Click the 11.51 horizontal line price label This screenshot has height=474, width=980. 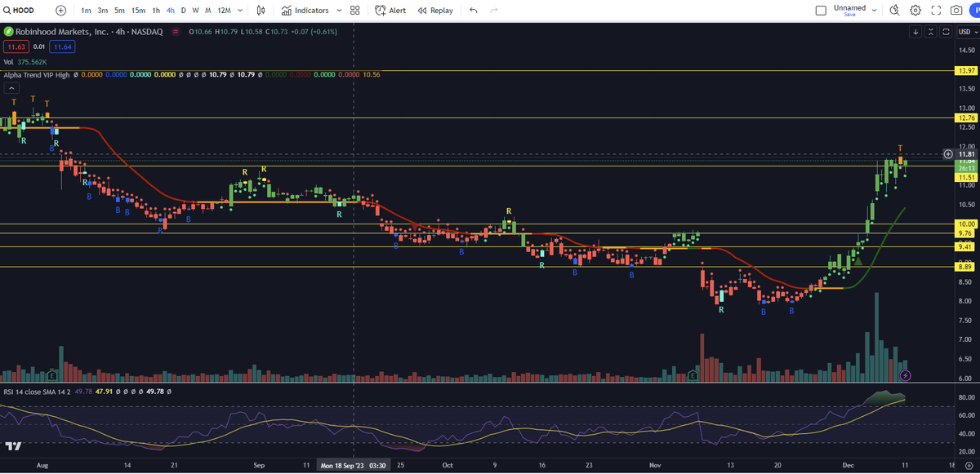[967, 177]
